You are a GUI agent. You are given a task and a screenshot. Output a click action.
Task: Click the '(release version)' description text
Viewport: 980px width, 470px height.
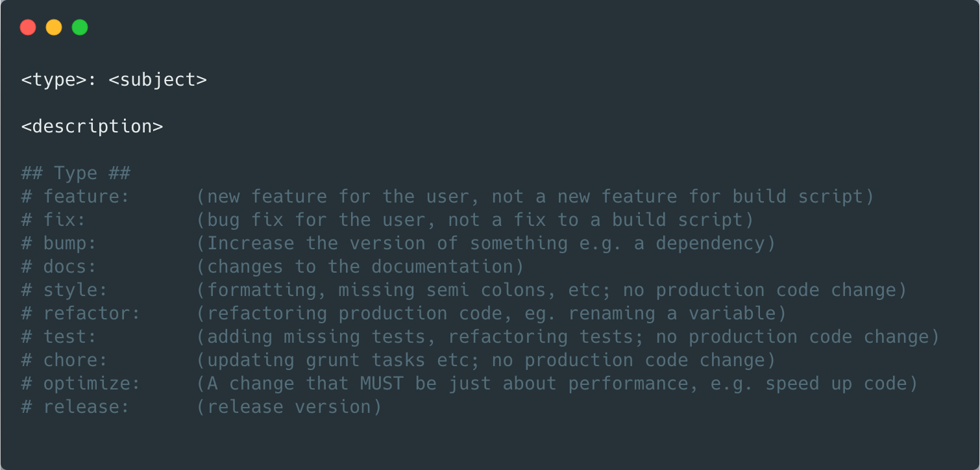click(x=289, y=407)
